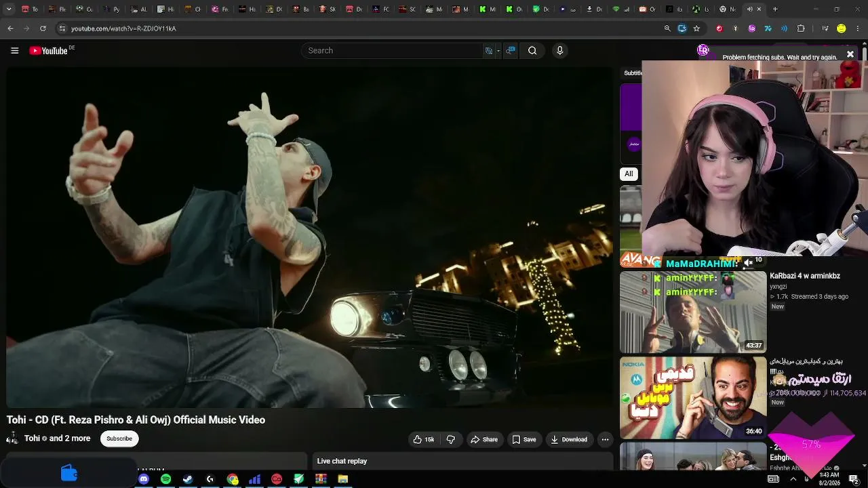Open the Windows notification center icon
The width and height of the screenshot is (868, 488).
click(854, 479)
